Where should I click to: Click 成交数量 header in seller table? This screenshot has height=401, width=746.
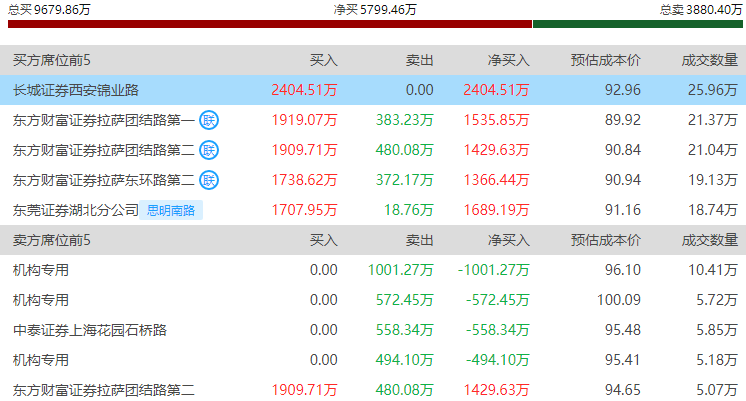click(x=709, y=240)
